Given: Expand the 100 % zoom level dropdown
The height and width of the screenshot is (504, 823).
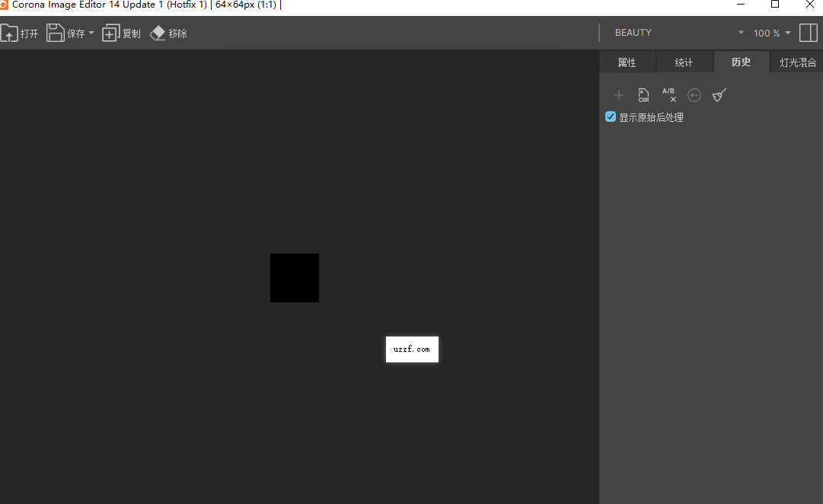Looking at the screenshot, I should click(787, 33).
